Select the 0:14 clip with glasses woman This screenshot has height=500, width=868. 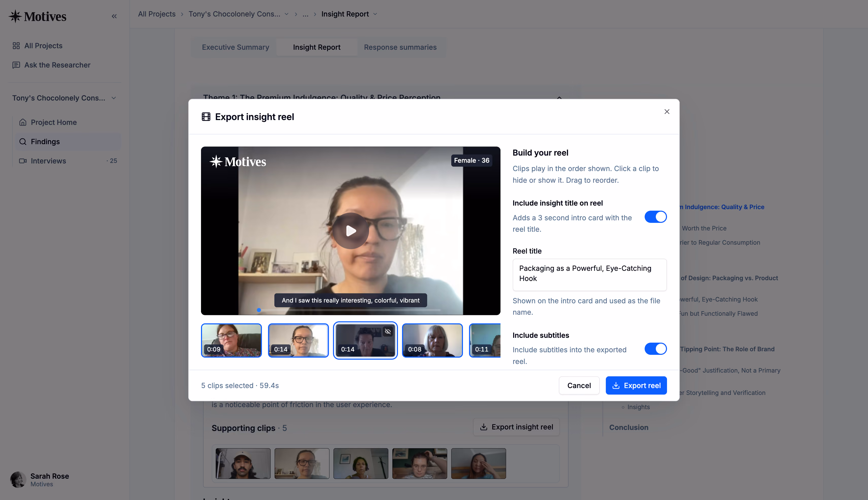coord(298,340)
